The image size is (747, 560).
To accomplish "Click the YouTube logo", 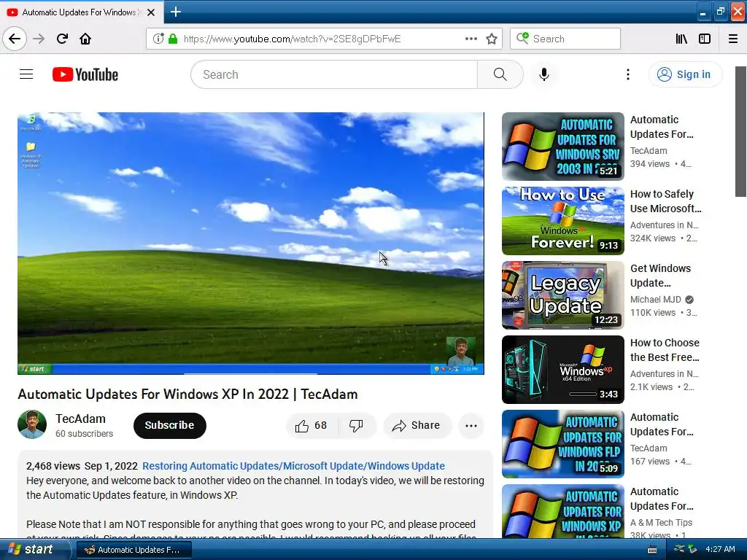I will 85,74.
